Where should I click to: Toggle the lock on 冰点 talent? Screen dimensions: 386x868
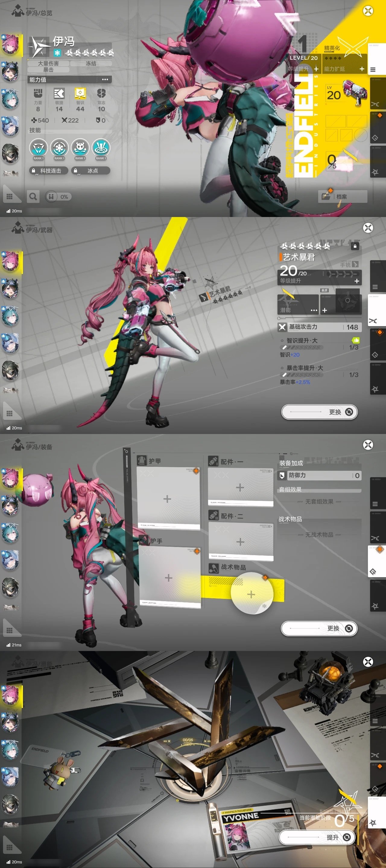pyautogui.click(x=75, y=171)
